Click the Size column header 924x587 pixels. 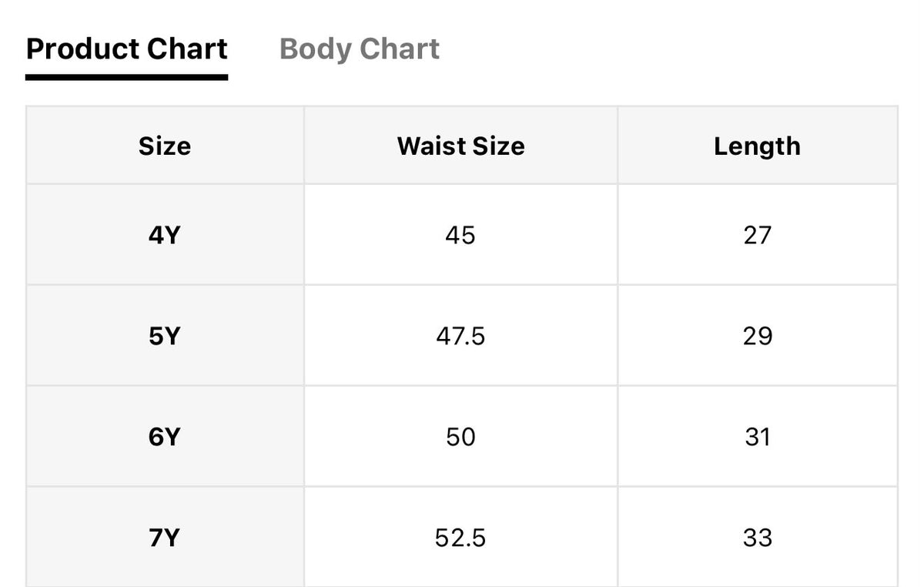[x=165, y=146]
